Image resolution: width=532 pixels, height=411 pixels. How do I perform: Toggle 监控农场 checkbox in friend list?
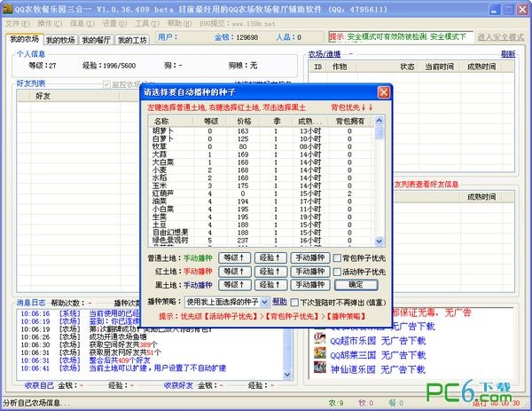tap(106, 84)
